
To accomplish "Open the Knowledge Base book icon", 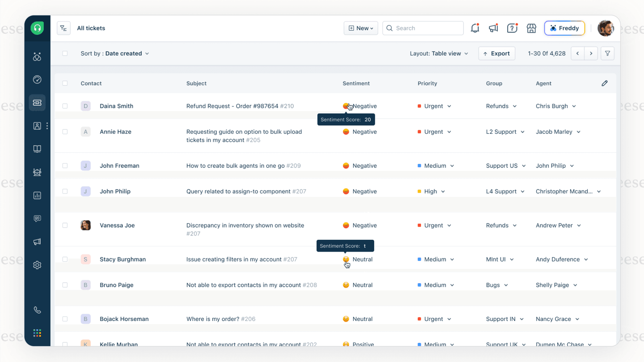I will coord(37,149).
